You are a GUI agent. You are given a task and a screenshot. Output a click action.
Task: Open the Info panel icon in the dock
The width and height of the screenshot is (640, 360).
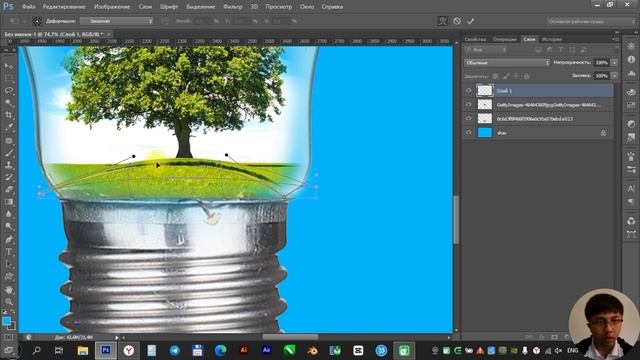click(x=631, y=60)
